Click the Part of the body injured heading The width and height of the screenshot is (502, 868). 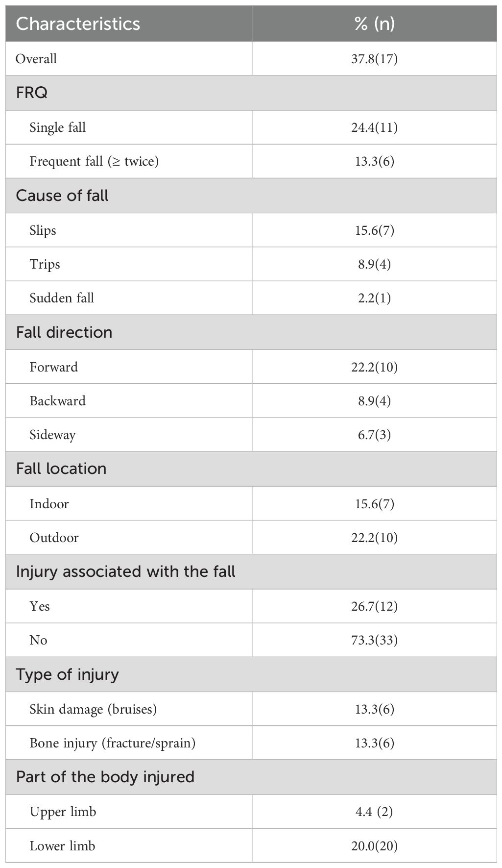pos(105,777)
